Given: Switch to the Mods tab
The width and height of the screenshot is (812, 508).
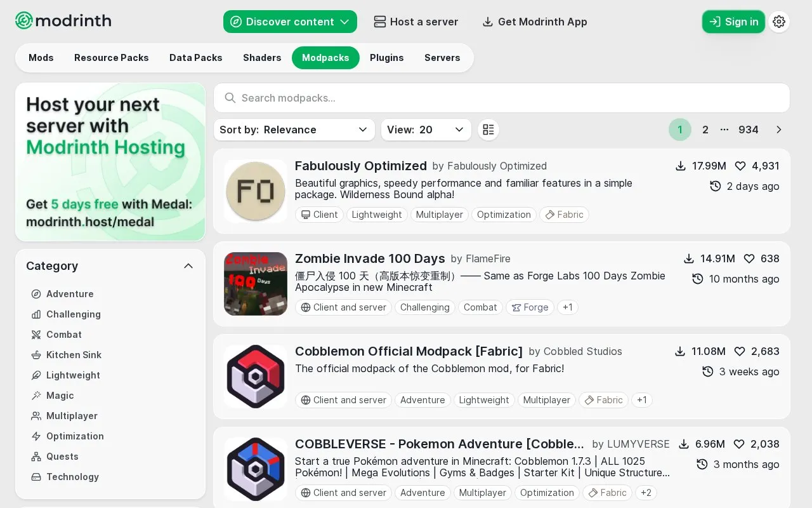Looking at the screenshot, I should (41, 58).
